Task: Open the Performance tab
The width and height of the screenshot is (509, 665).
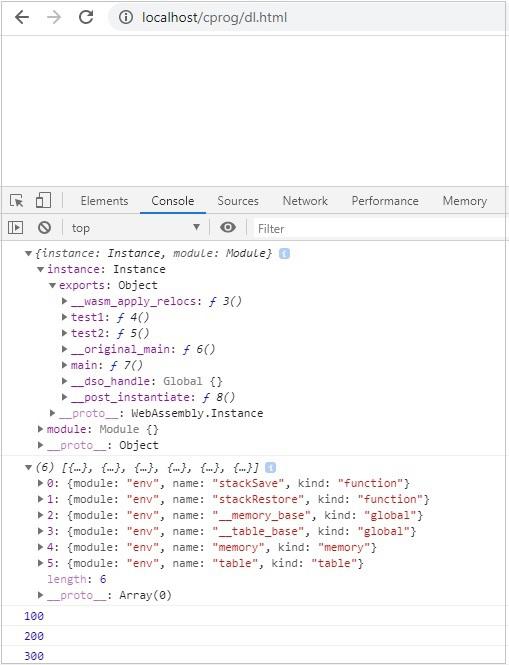Action: pos(385,201)
